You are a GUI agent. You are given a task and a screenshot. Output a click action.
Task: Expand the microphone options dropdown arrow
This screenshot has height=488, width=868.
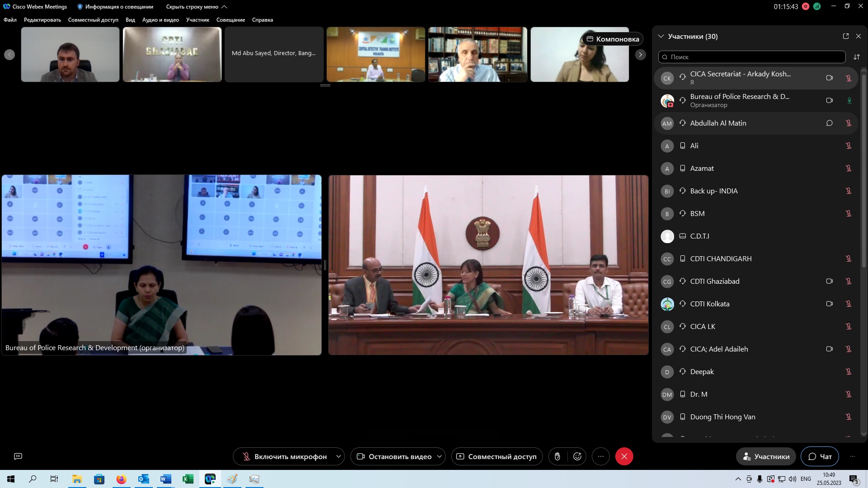(338, 456)
